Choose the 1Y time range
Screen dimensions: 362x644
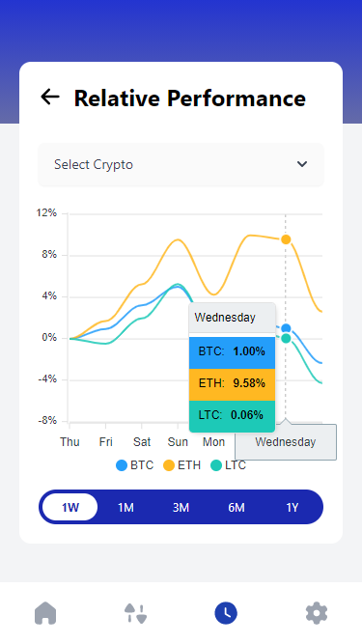click(x=292, y=507)
